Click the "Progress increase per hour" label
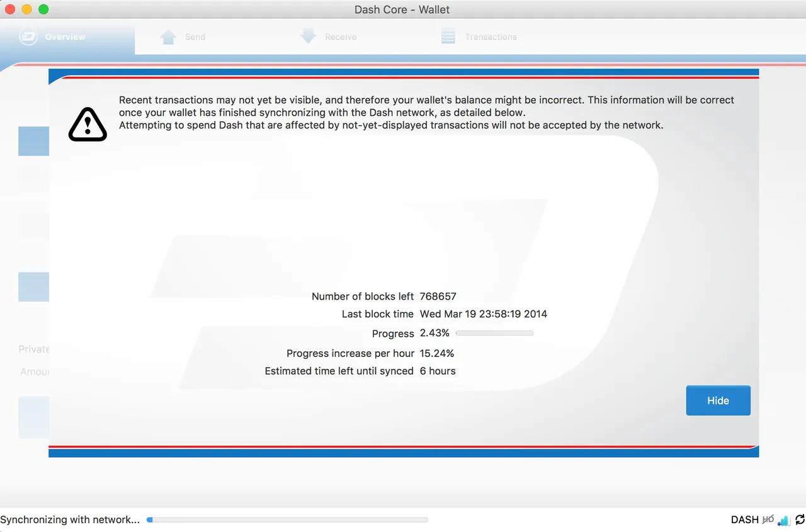The image size is (806, 532). (x=351, y=353)
